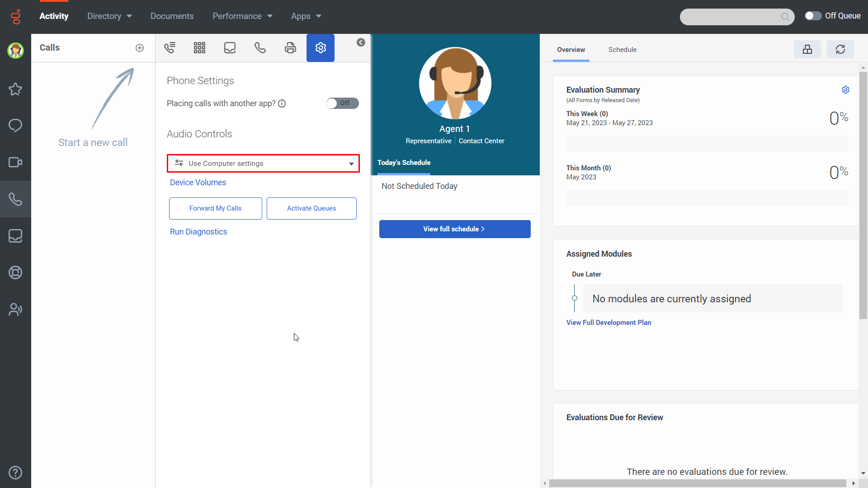
Task: Open the call history icon
Action: point(170,48)
